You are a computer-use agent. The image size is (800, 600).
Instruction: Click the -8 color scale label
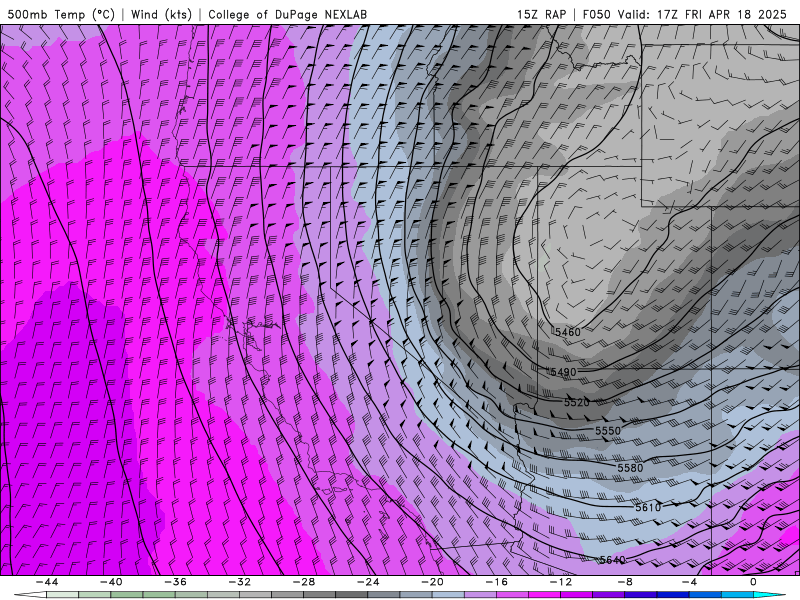(x=625, y=582)
